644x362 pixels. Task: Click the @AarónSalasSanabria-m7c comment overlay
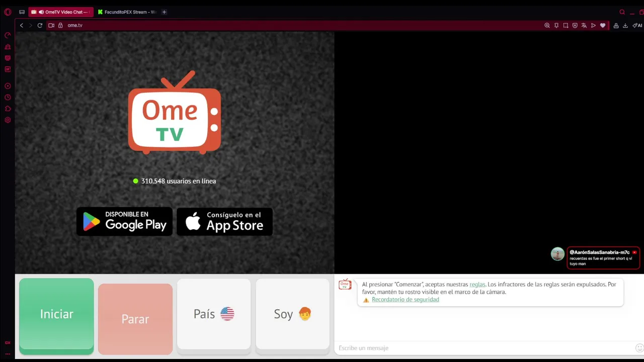click(603, 258)
